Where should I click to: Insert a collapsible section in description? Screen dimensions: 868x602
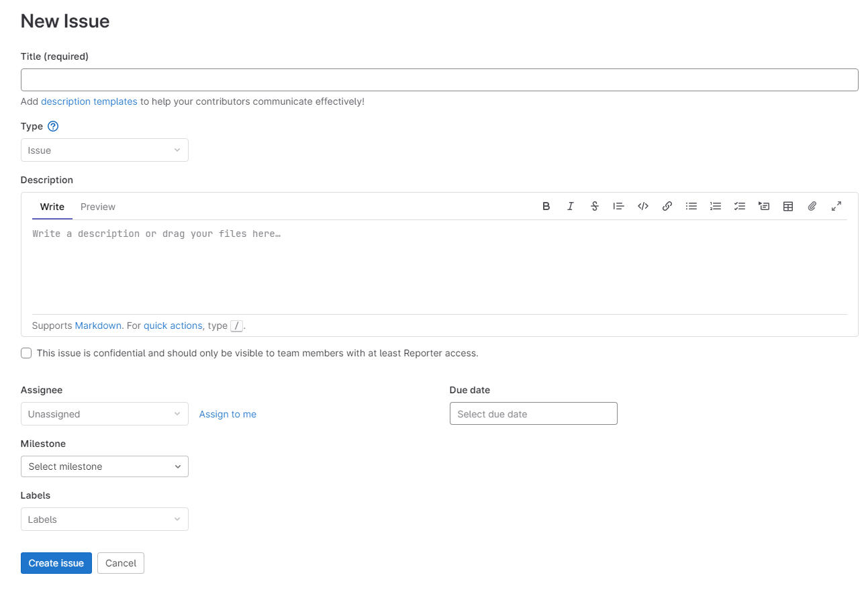tap(764, 207)
